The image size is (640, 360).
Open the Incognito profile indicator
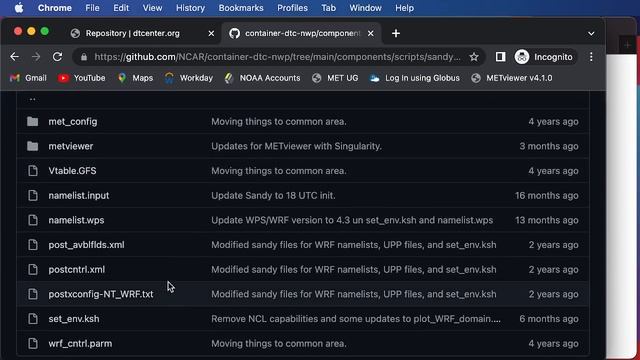click(x=544, y=57)
